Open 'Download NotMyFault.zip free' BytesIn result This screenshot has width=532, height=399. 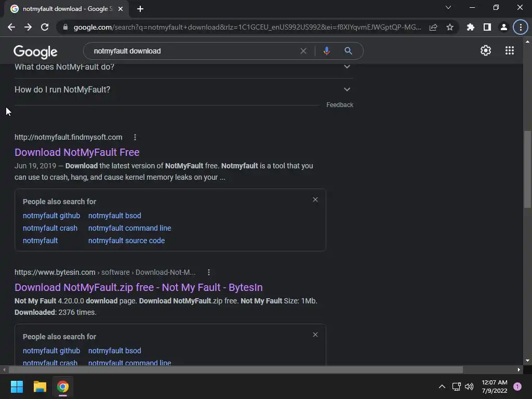pos(138,287)
